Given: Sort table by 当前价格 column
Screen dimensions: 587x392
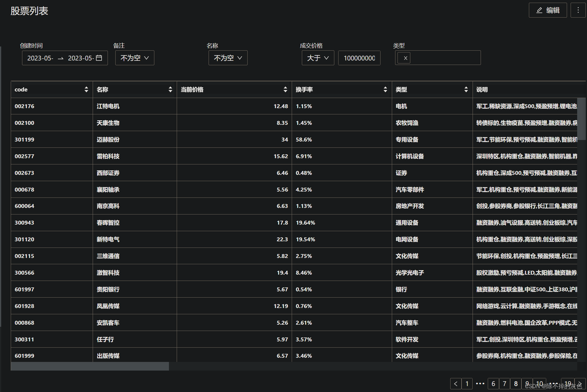Looking at the screenshot, I should (285, 89).
